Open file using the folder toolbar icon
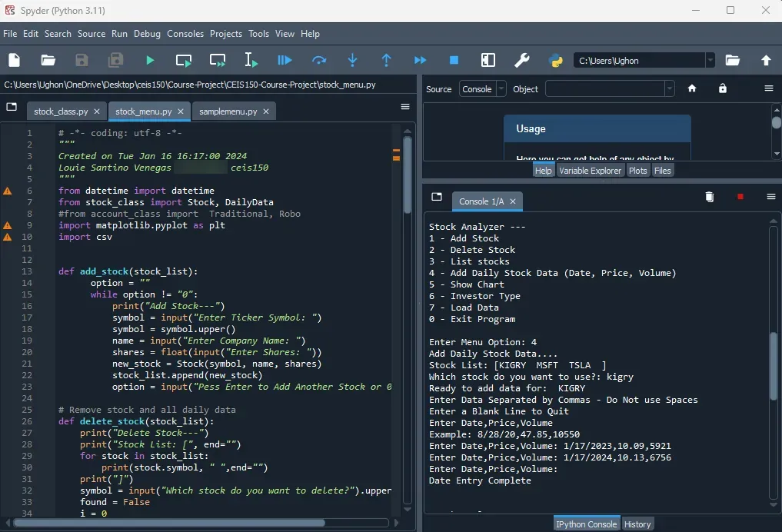This screenshot has width=782, height=532. click(48, 60)
